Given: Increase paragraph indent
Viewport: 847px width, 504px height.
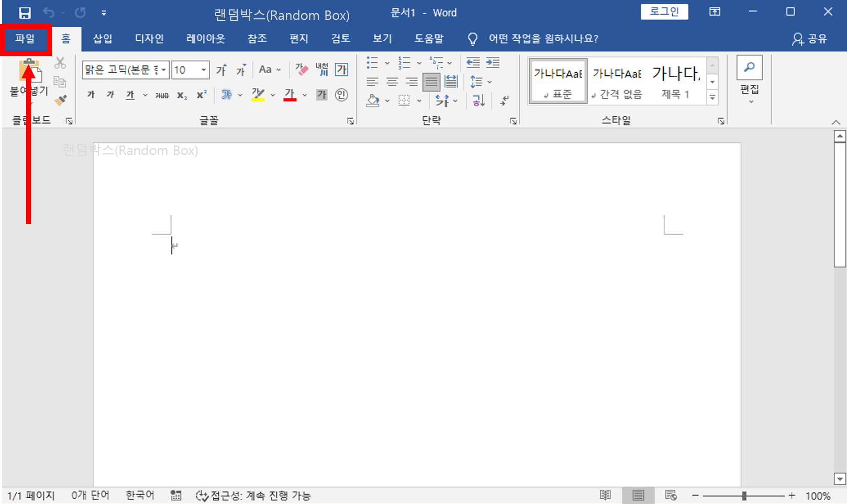Looking at the screenshot, I should pyautogui.click(x=493, y=63).
